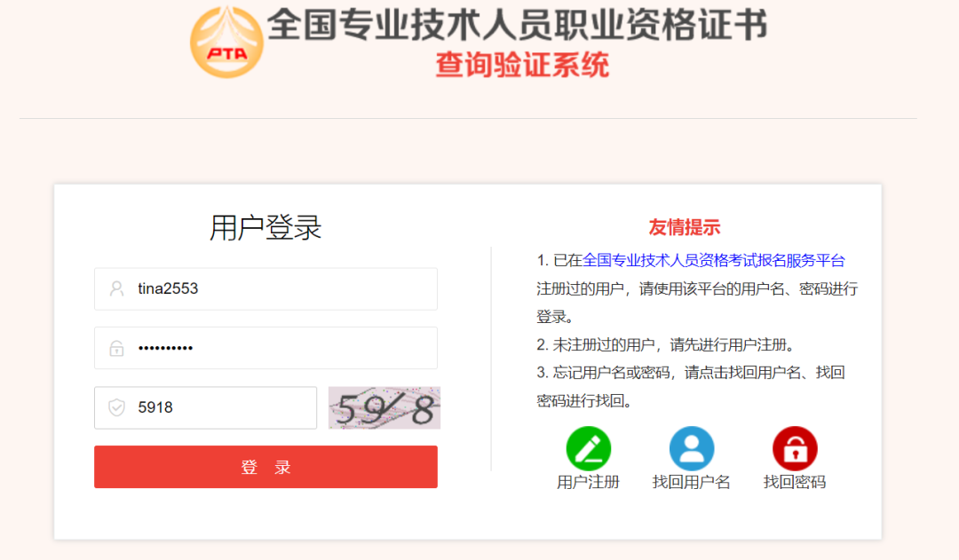Click the red 登录 button
Screen dimensions: 959x560
(x=266, y=467)
